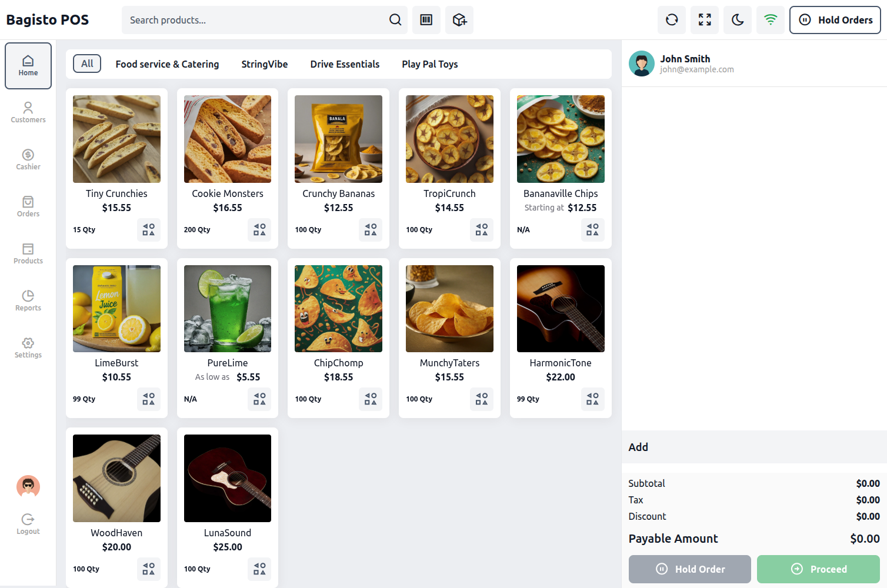The image size is (887, 588).
Task: Select the All category filter pill
Action: [86, 64]
